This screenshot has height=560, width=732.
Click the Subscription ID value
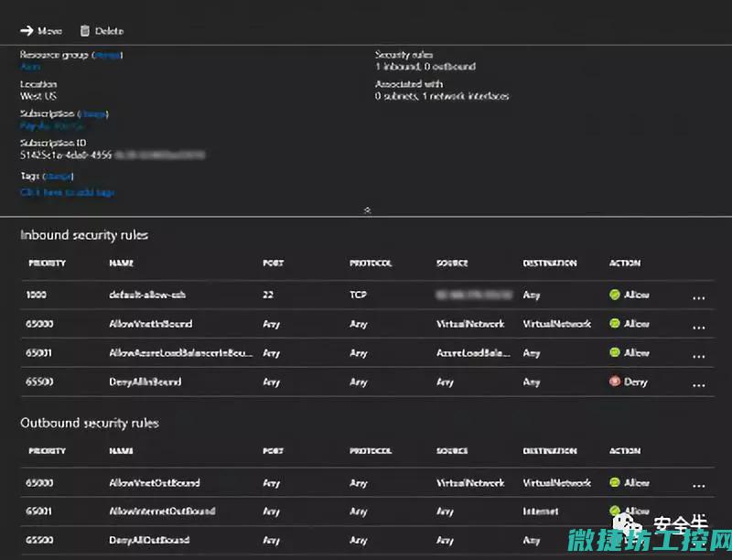[112, 155]
